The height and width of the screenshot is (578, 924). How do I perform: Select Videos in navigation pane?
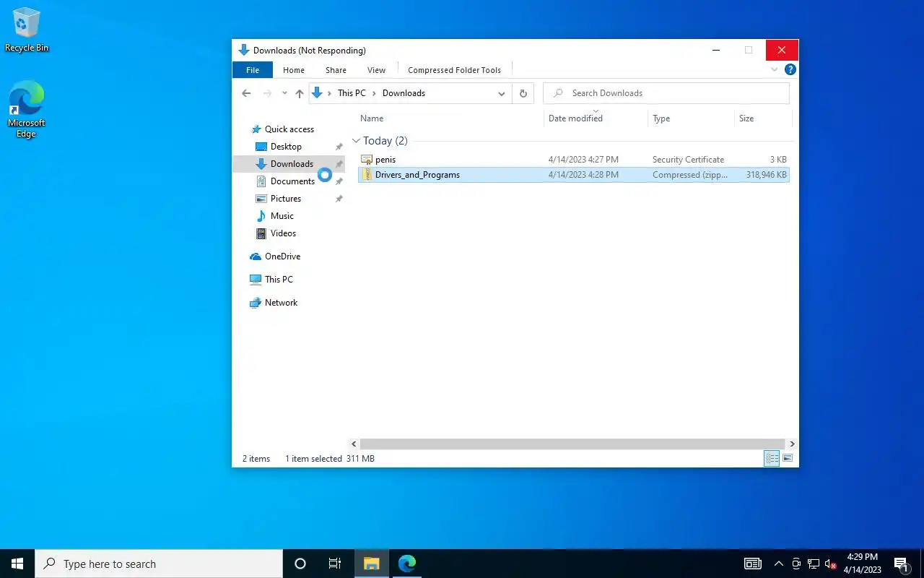283,233
